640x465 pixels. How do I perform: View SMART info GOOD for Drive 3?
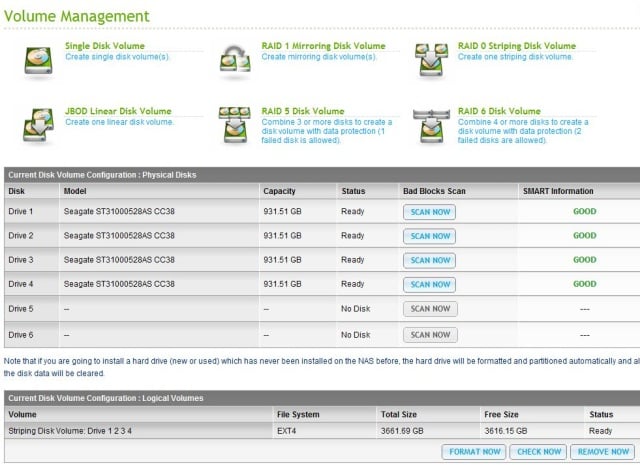pyautogui.click(x=584, y=260)
